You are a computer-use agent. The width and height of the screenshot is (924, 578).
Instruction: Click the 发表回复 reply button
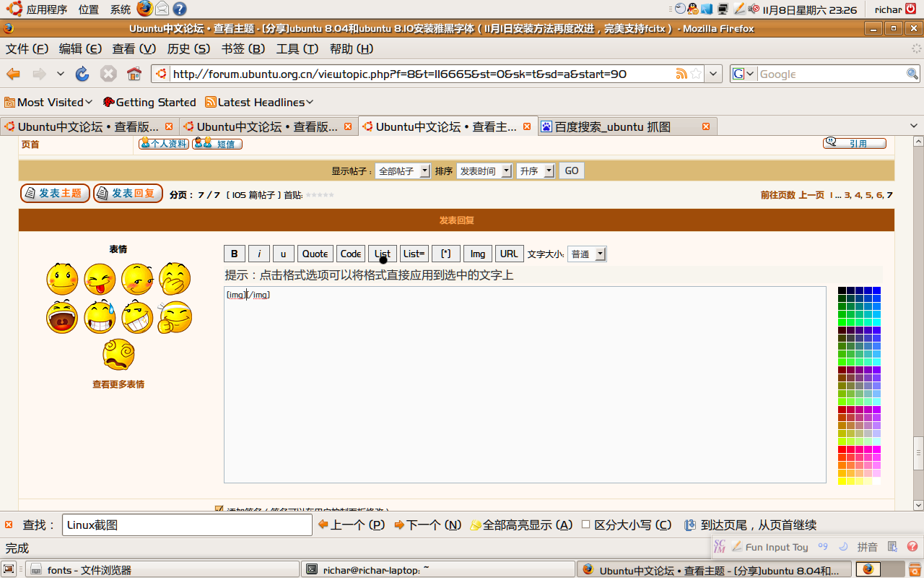128,193
